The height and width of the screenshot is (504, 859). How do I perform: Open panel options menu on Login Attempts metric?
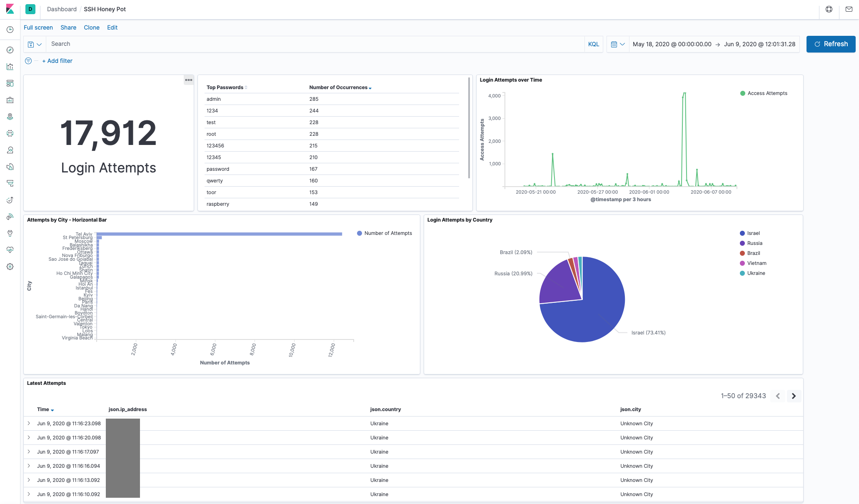coord(189,80)
